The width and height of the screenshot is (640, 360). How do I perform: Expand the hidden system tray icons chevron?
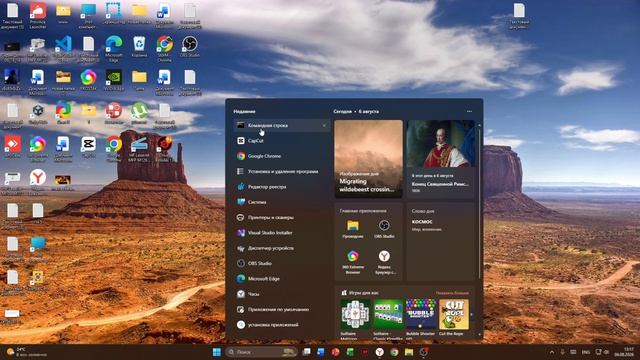point(552,352)
